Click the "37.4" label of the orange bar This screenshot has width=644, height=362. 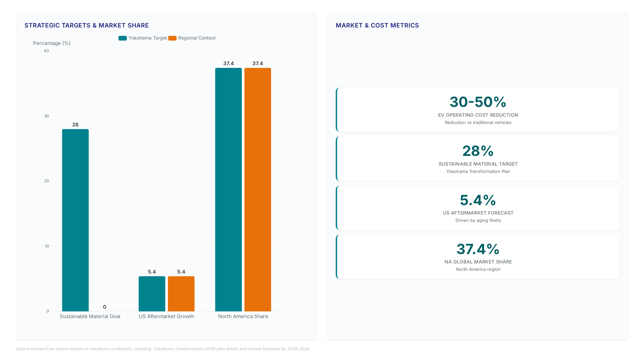click(258, 64)
